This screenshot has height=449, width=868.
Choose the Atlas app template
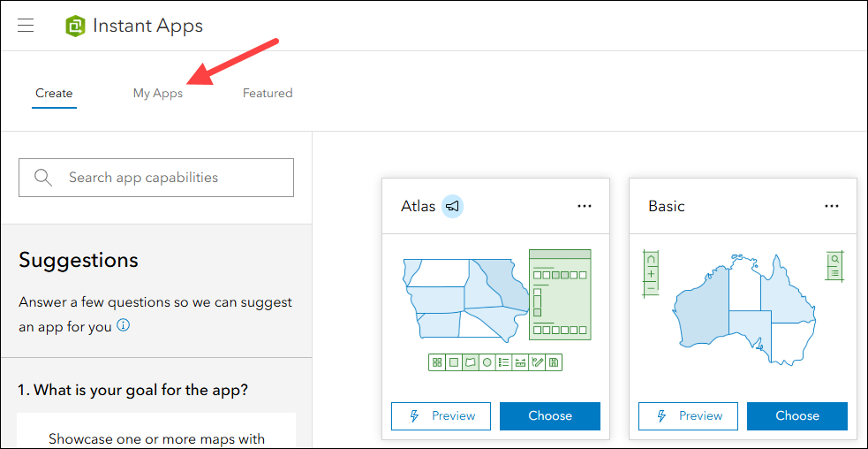(550, 415)
